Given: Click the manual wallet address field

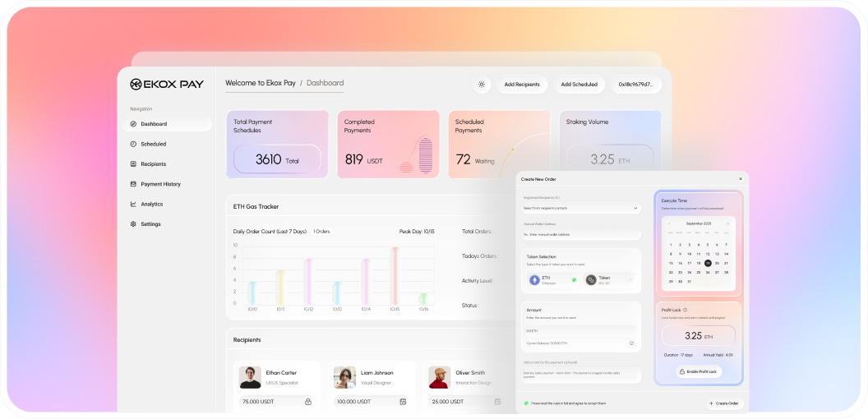Looking at the screenshot, I should [x=581, y=234].
